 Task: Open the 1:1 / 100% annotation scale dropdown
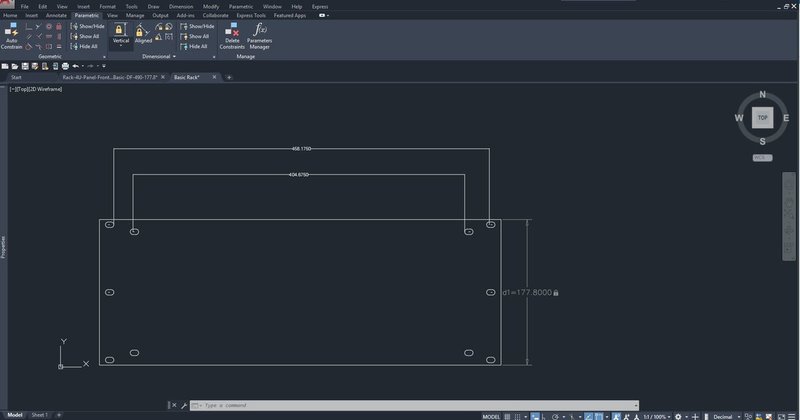coord(657,416)
